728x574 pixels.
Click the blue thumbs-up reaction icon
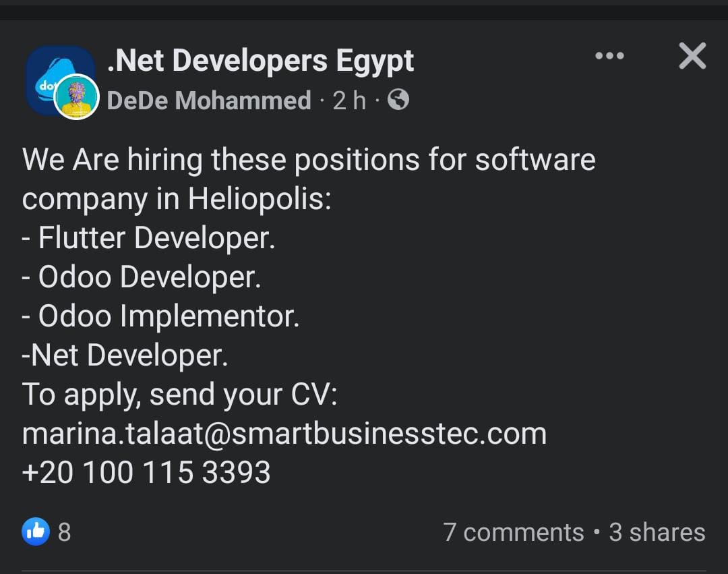(x=36, y=532)
